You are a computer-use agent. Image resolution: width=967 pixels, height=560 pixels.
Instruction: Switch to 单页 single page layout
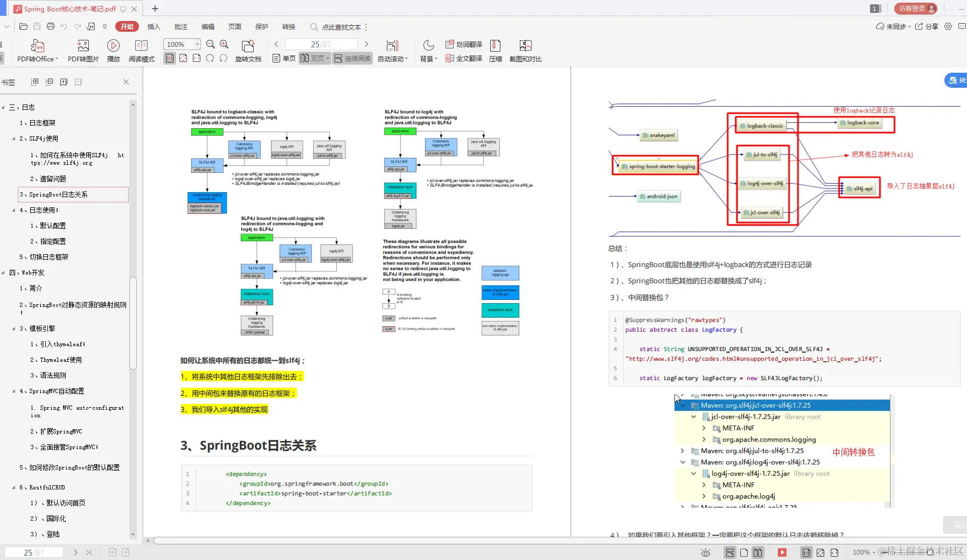click(284, 58)
